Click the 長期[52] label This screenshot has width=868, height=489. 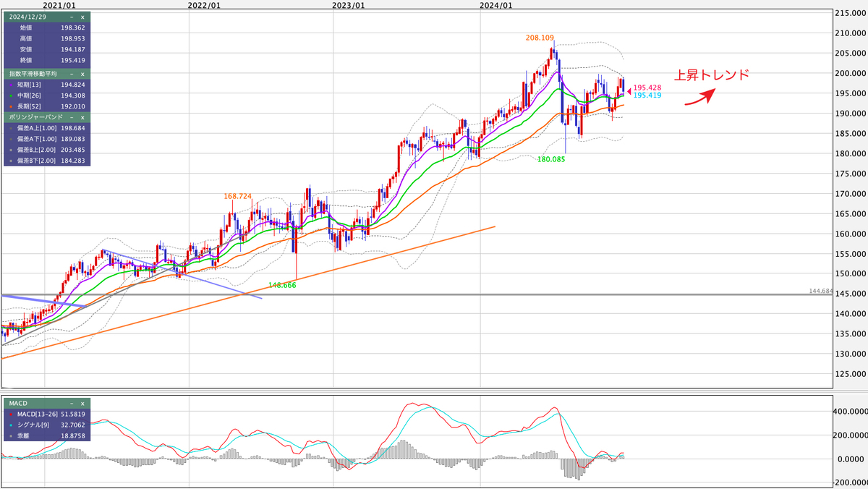point(29,106)
